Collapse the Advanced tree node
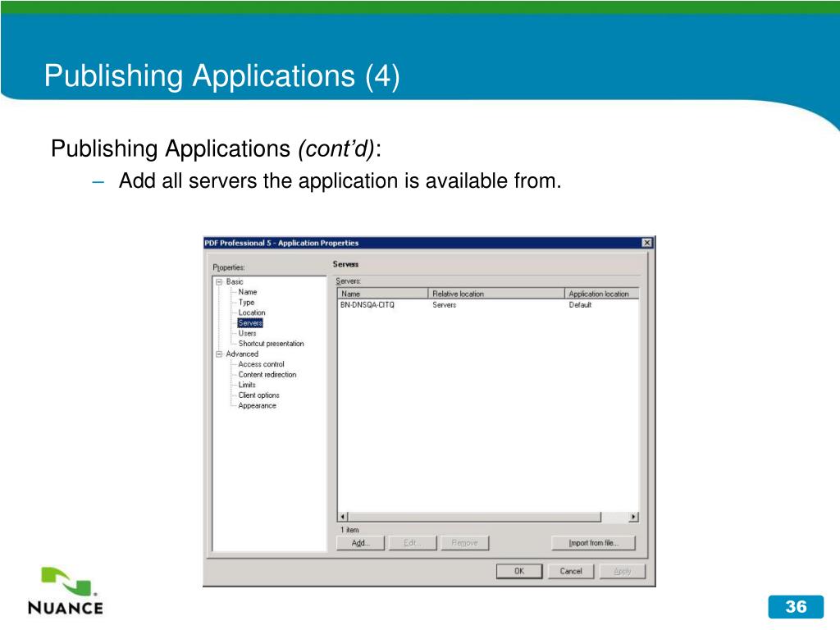The width and height of the screenshot is (840, 630). 218,354
